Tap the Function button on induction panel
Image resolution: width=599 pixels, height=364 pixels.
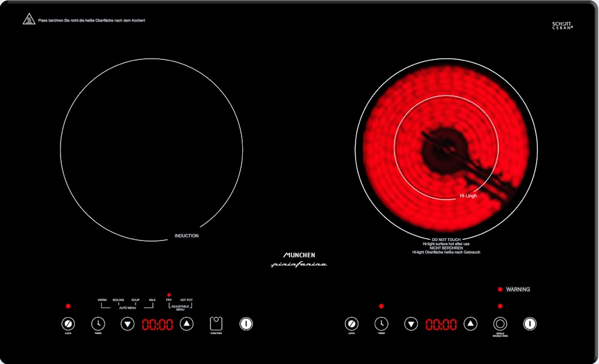pyautogui.click(x=216, y=324)
